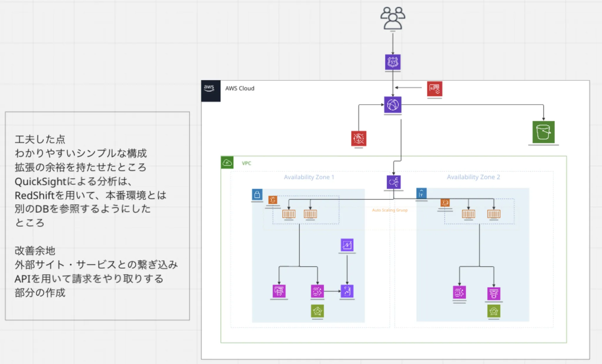Select the CloudFront globe icon

(x=393, y=105)
